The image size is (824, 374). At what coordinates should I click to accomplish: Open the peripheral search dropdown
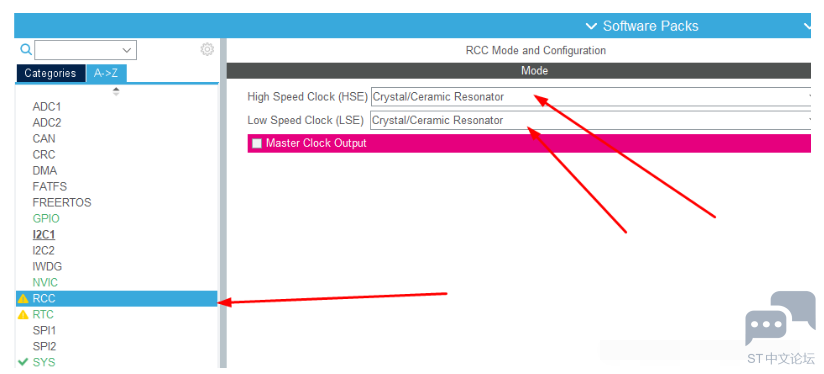click(x=86, y=50)
